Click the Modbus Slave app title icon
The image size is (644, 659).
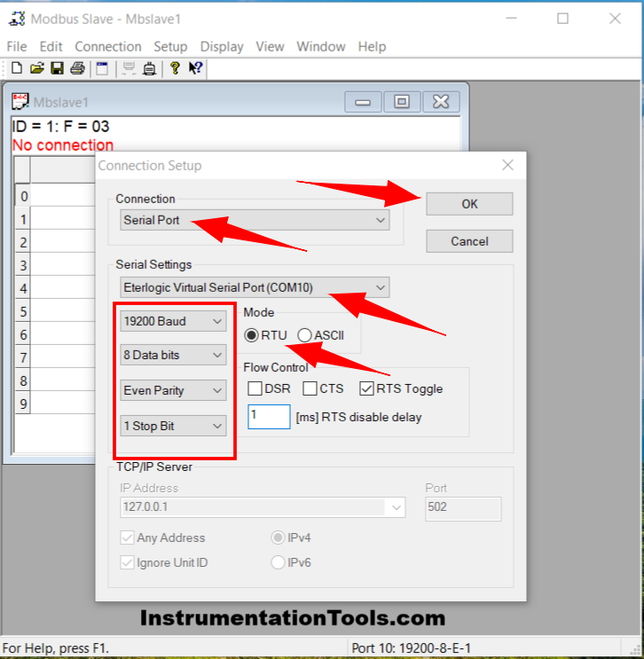17,19
